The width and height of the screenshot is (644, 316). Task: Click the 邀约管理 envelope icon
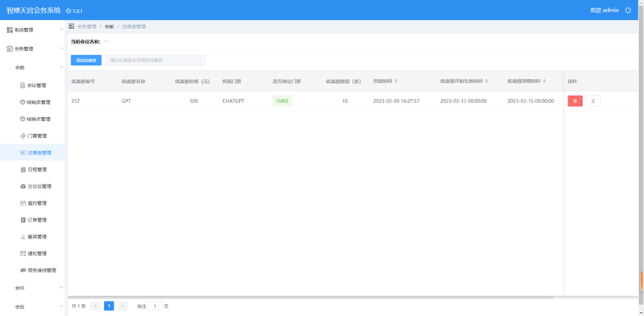(23, 203)
